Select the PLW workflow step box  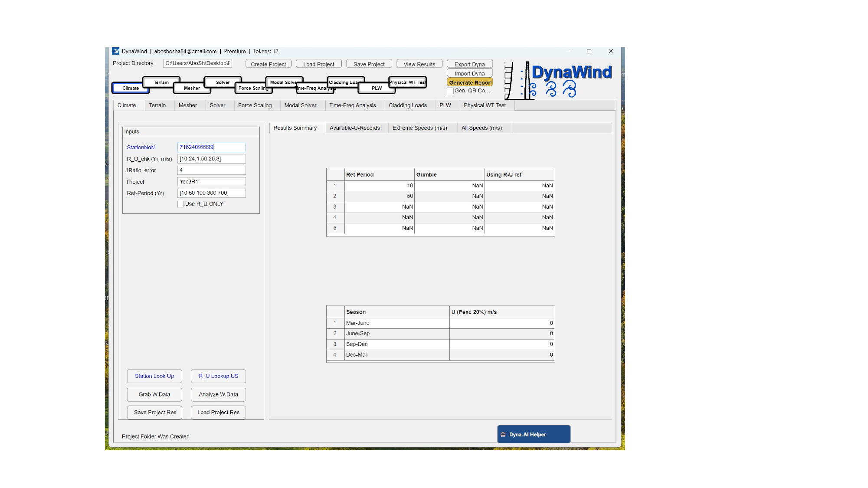click(x=377, y=88)
